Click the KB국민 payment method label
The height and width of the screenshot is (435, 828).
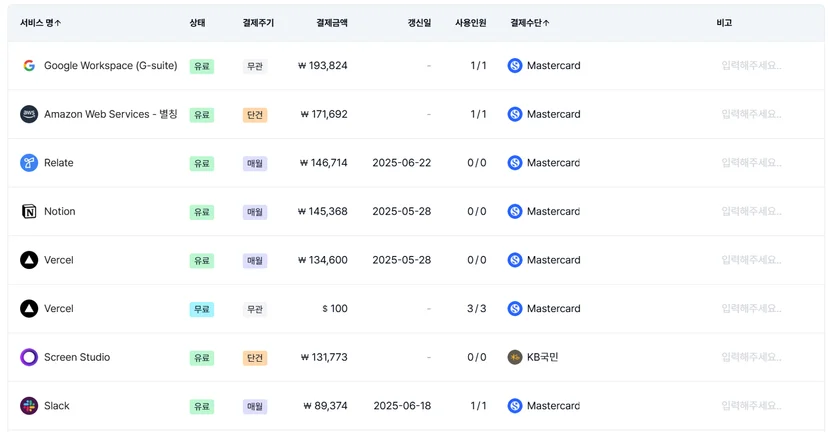(x=542, y=357)
